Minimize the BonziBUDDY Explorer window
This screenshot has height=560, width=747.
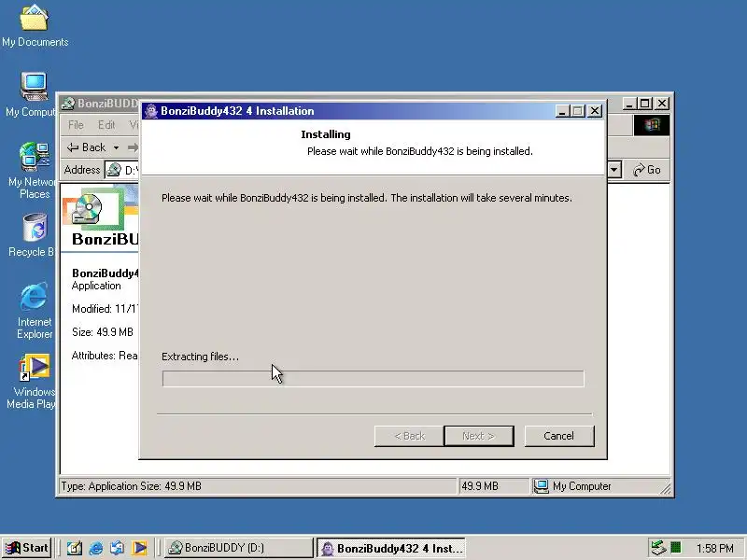(x=629, y=104)
